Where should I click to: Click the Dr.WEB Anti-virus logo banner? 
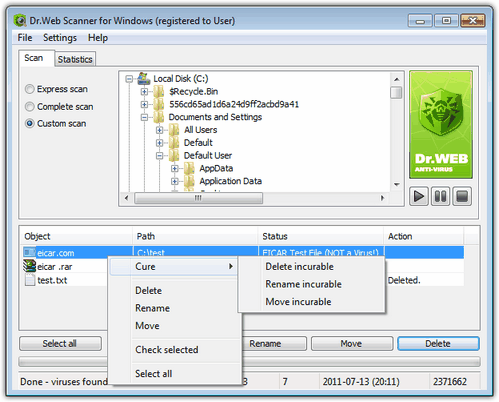[x=441, y=125]
